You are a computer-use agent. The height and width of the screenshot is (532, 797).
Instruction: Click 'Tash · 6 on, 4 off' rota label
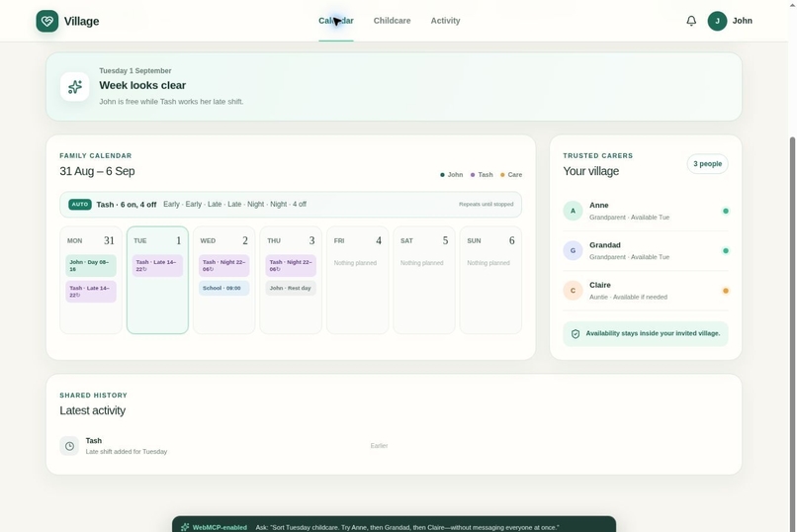click(127, 205)
